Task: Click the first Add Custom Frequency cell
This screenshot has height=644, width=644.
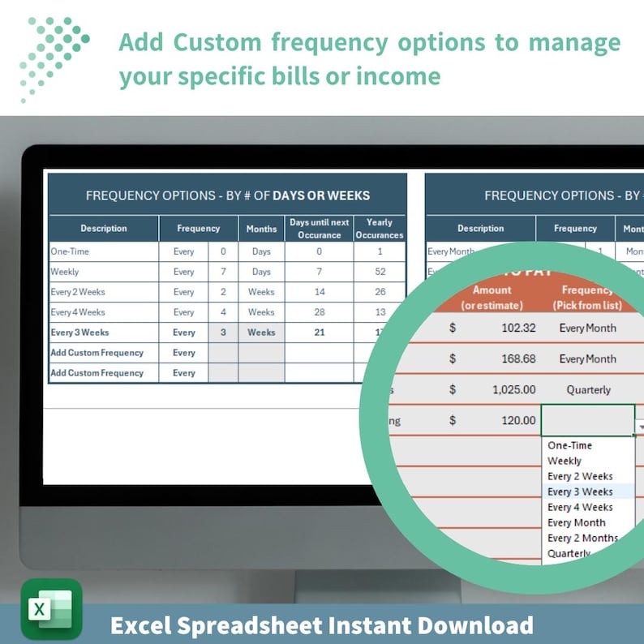Action: tap(104, 353)
